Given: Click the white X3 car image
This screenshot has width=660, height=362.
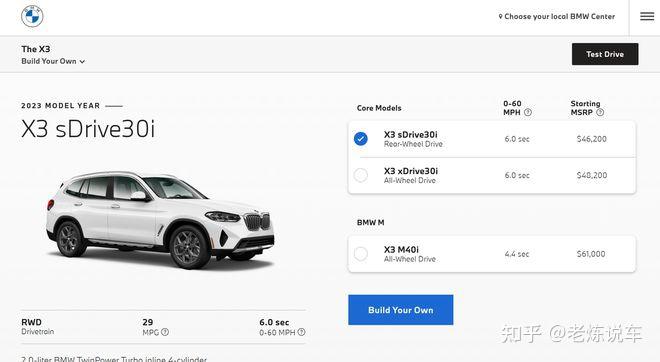Looking at the screenshot, I should click(160, 219).
